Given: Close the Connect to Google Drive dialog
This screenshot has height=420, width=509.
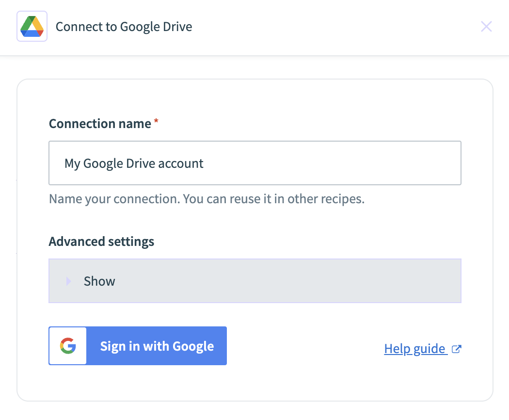Looking at the screenshot, I should [x=486, y=27].
